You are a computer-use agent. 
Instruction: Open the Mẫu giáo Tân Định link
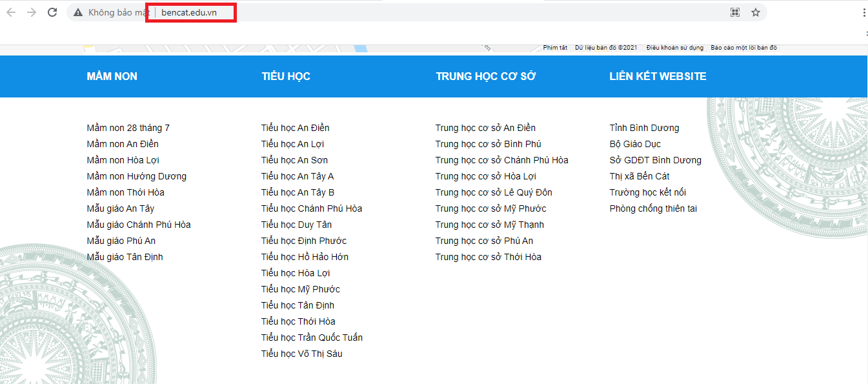pyautogui.click(x=125, y=257)
